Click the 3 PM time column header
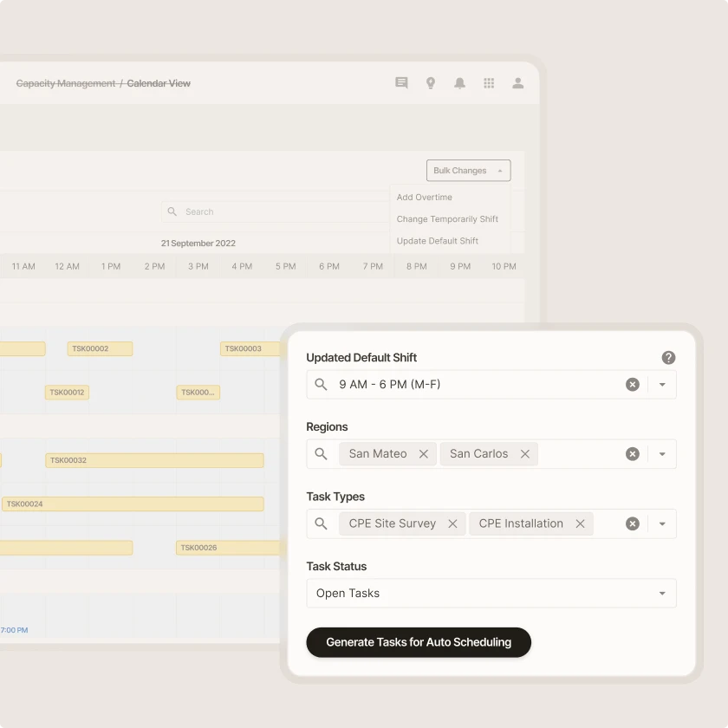The width and height of the screenshot is (728, 728). (198, 267)
